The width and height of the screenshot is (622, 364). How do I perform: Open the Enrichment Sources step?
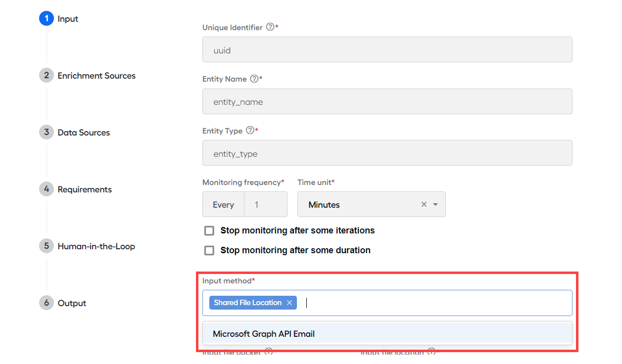96,76
